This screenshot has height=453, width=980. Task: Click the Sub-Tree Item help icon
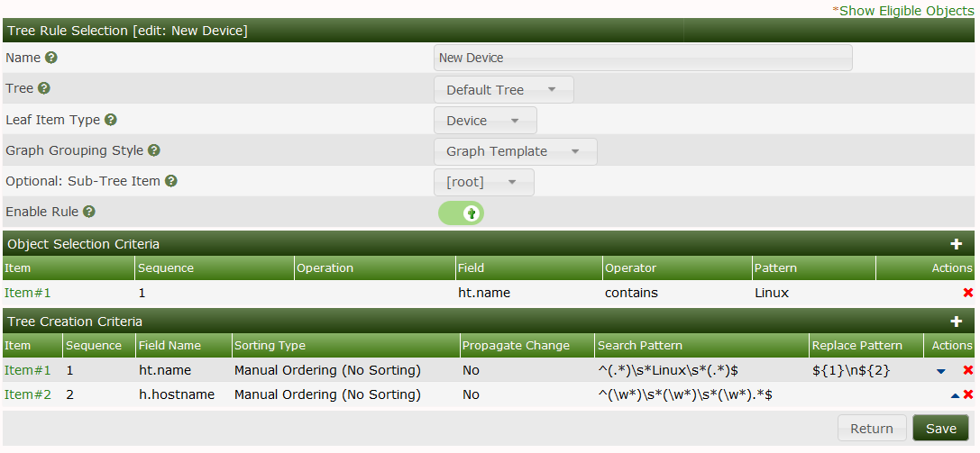[x=171, y=181]
